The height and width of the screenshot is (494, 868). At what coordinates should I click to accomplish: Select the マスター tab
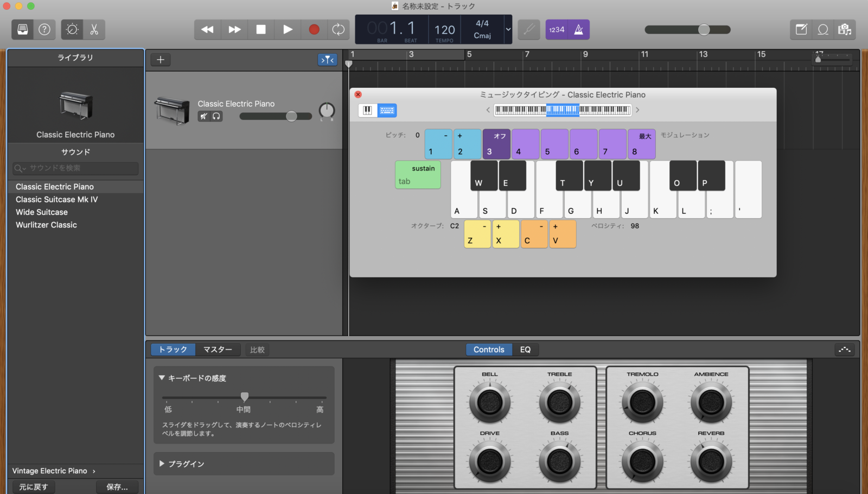218,350
